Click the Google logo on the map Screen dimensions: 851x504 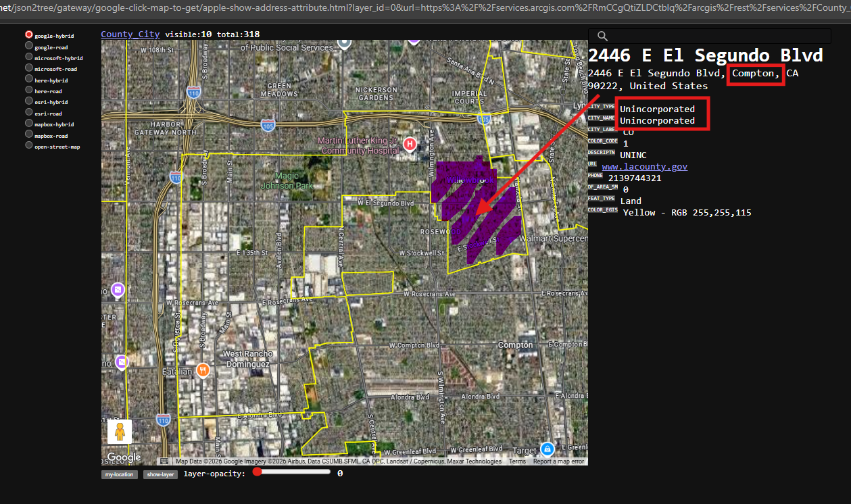pos(124,457)
